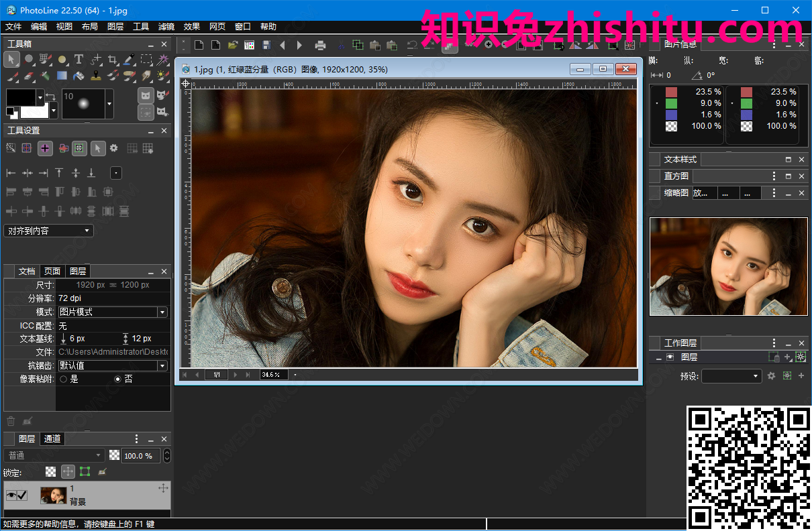Click the 缩略图 panel header
812x531 pixels.
tap(676, 192)
